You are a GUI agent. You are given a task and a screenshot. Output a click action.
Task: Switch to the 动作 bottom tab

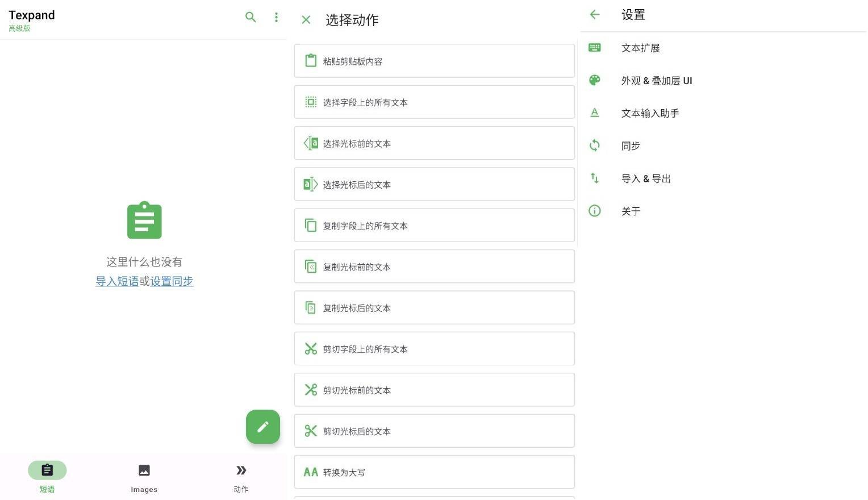pos(241,476)
